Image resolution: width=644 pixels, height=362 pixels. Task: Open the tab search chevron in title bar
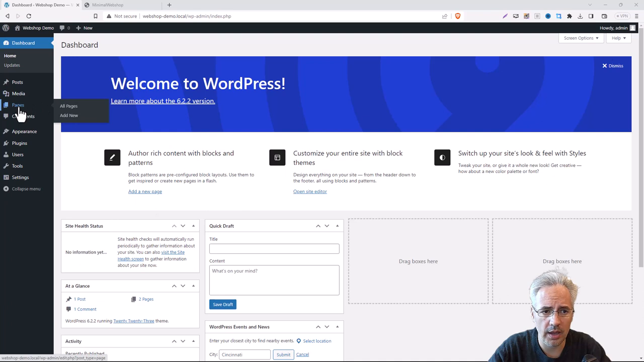(590, 5)
